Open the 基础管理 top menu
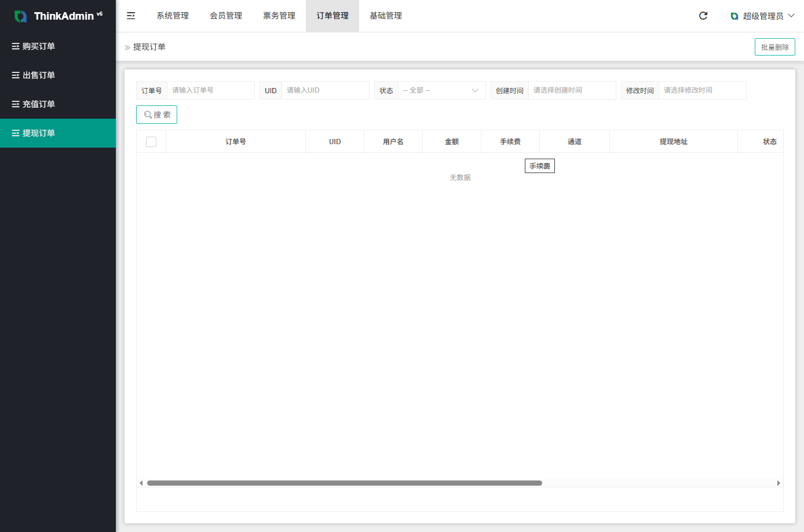 click(x=386, y=16)
